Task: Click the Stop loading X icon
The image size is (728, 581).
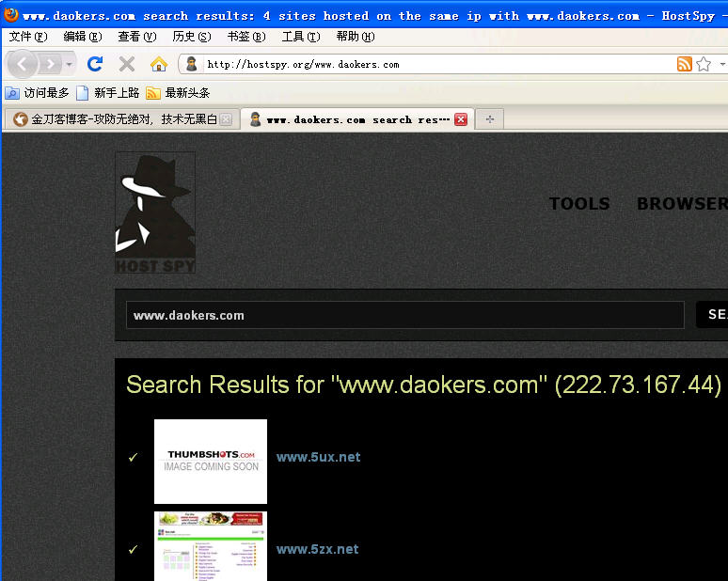Action: pyautogui.click(x=126, y=64)
